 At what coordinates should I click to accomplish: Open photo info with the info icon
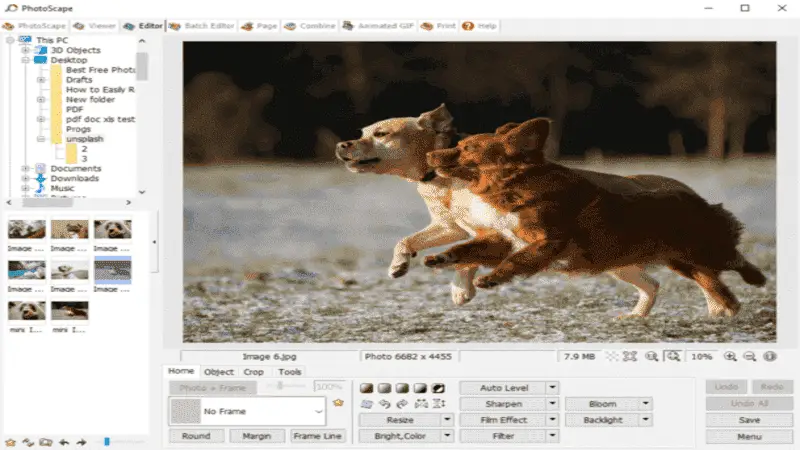(770, 357)
